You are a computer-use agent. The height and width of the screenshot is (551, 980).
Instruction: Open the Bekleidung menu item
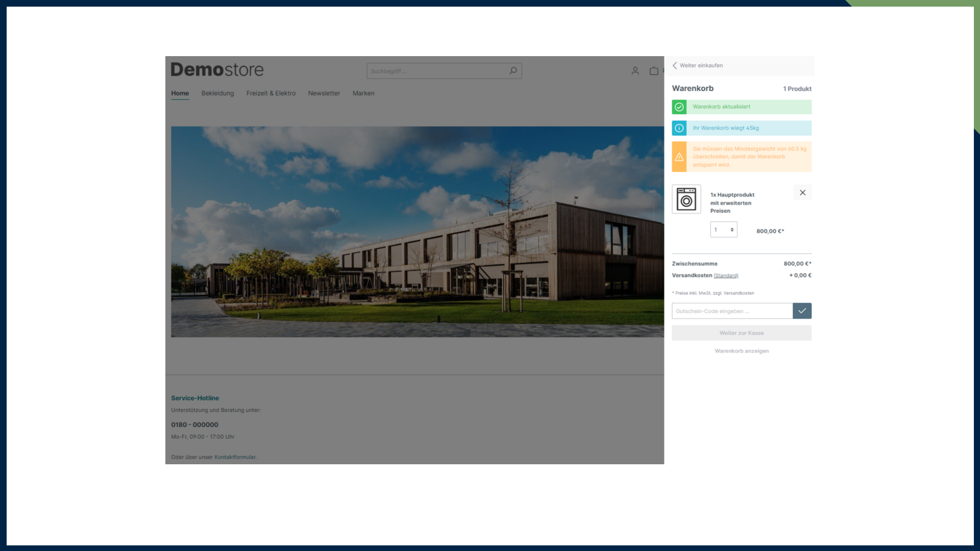pos(217,93)
